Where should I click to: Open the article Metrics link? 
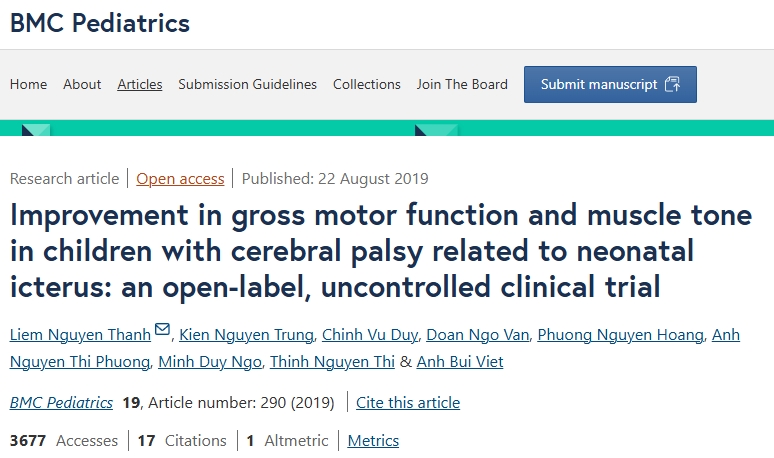coord(373,441)
